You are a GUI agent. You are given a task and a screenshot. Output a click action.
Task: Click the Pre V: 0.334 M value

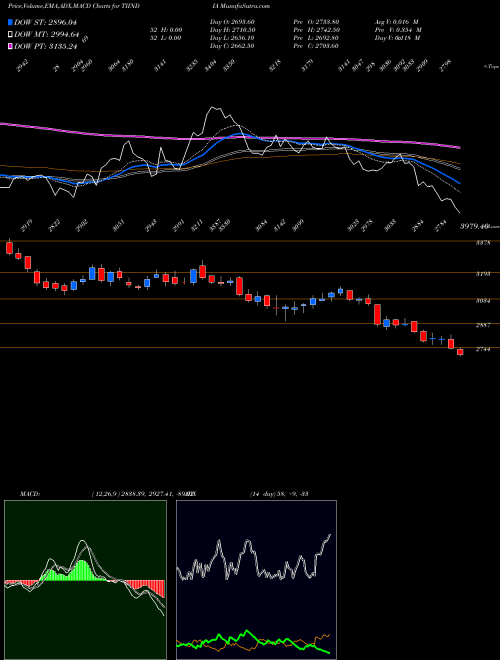[x=398, y=30]
